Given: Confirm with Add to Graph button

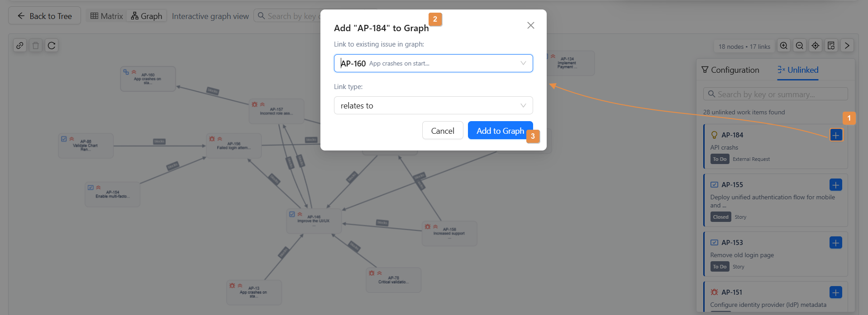Looking at the screenshot, I should tap(500, 131).
